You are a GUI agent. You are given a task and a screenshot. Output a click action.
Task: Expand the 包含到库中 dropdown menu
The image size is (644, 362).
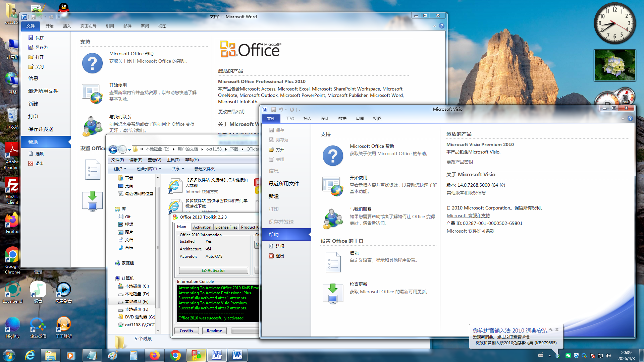click(x=149, y=169)
